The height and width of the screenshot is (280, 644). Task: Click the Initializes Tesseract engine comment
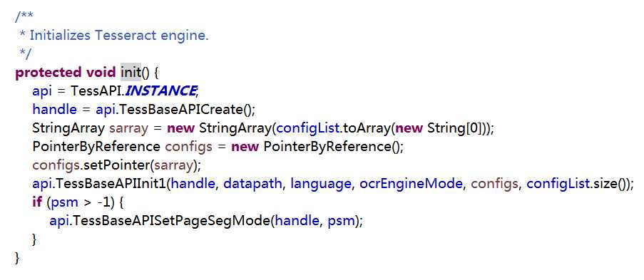(119, 36)
